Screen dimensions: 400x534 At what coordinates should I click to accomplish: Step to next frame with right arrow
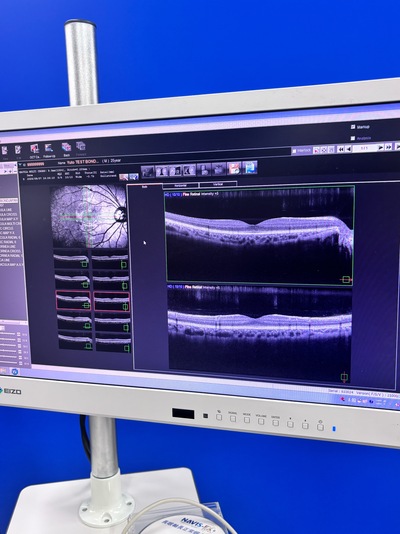380,147
